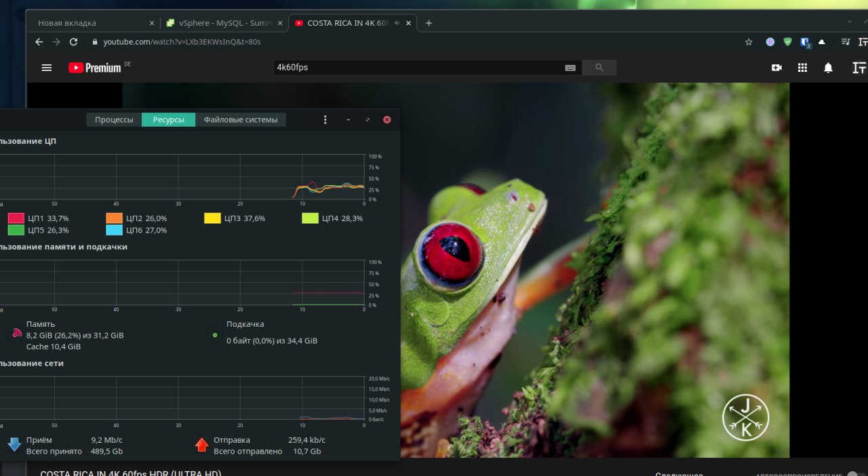Change the ЦП5 green color swatch
The image size is (868, 476).
pos(16,230)
